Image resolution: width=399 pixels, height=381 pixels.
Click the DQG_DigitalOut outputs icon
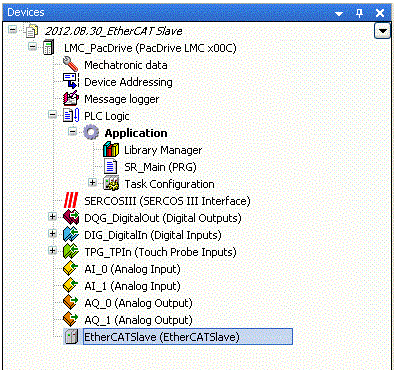(71, 217)
